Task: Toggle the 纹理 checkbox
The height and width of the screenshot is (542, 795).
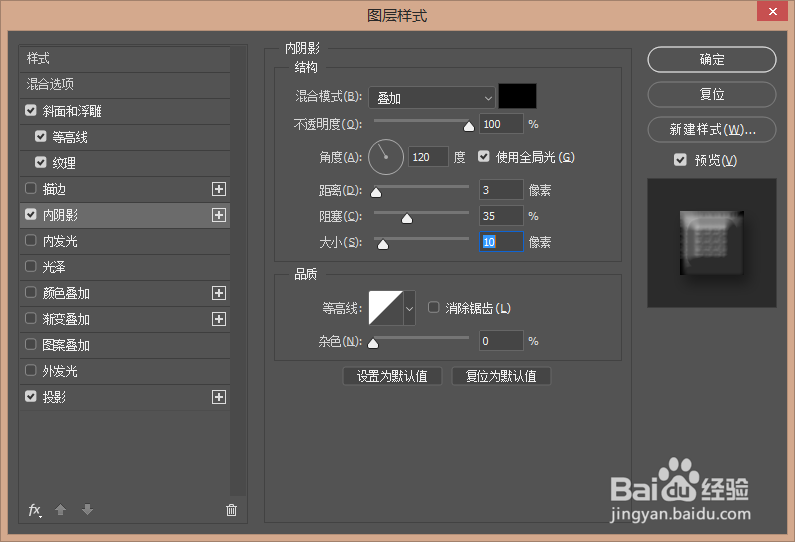Action: coord(41,162)
